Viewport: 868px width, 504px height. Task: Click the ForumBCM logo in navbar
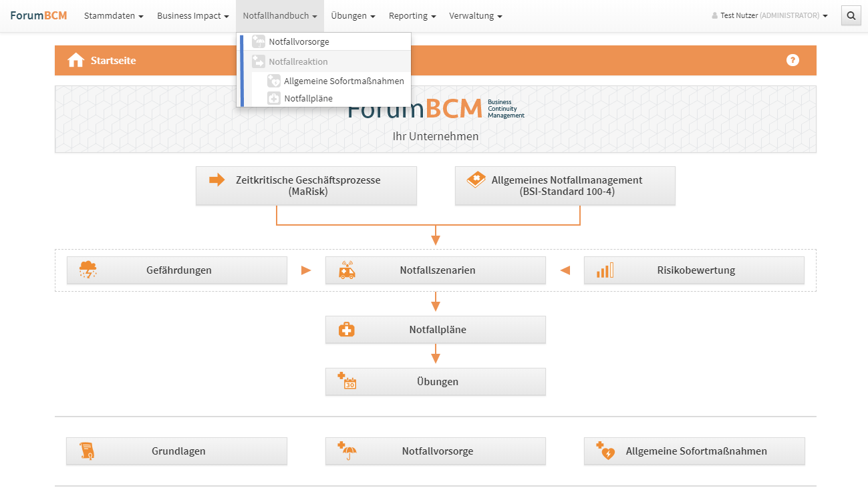(x=39, y=15)
